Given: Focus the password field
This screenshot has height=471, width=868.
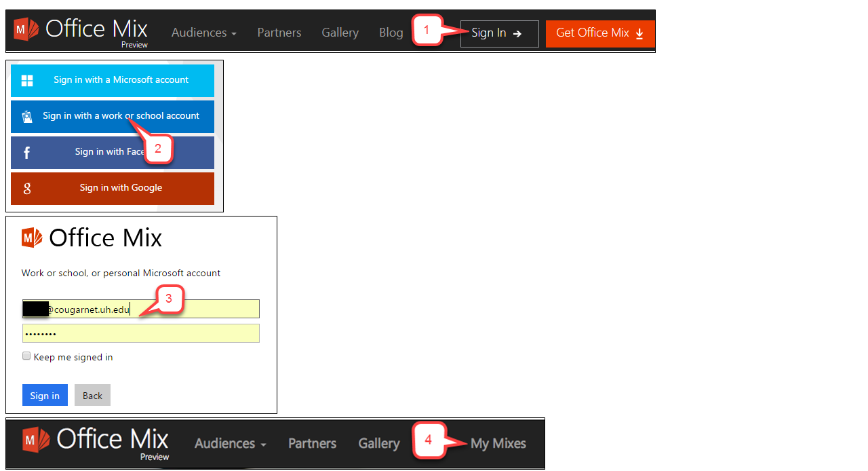Looking at the screenshot, I should [141, 333].
